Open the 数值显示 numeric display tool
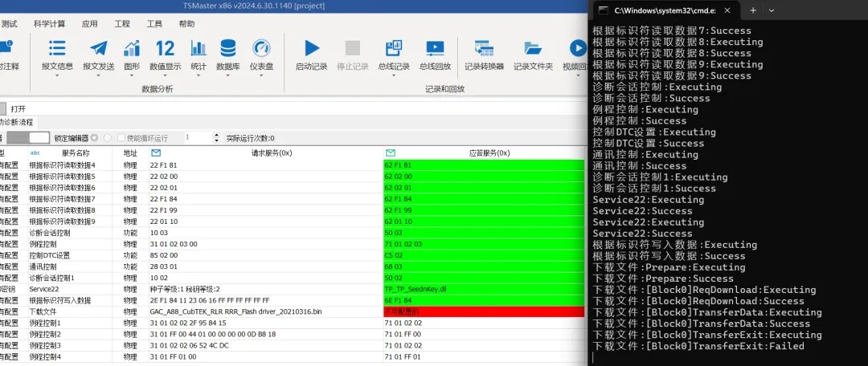 pos(165,55)
